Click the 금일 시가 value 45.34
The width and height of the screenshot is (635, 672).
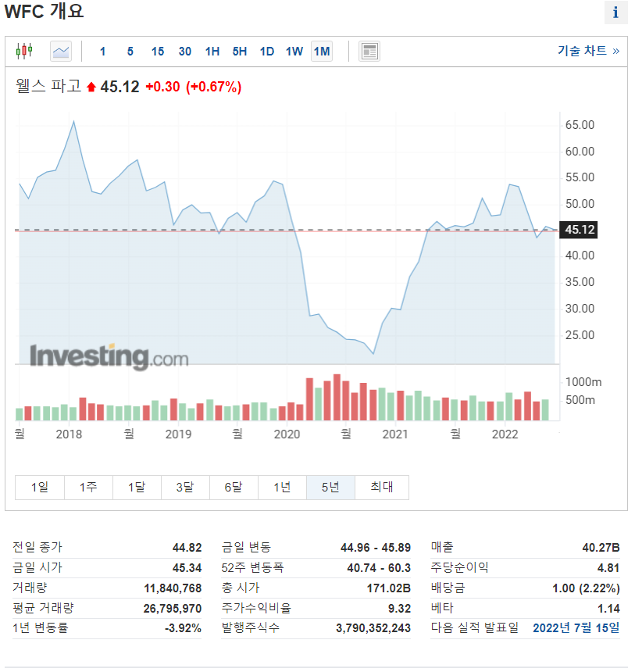[x=187, y=568]
